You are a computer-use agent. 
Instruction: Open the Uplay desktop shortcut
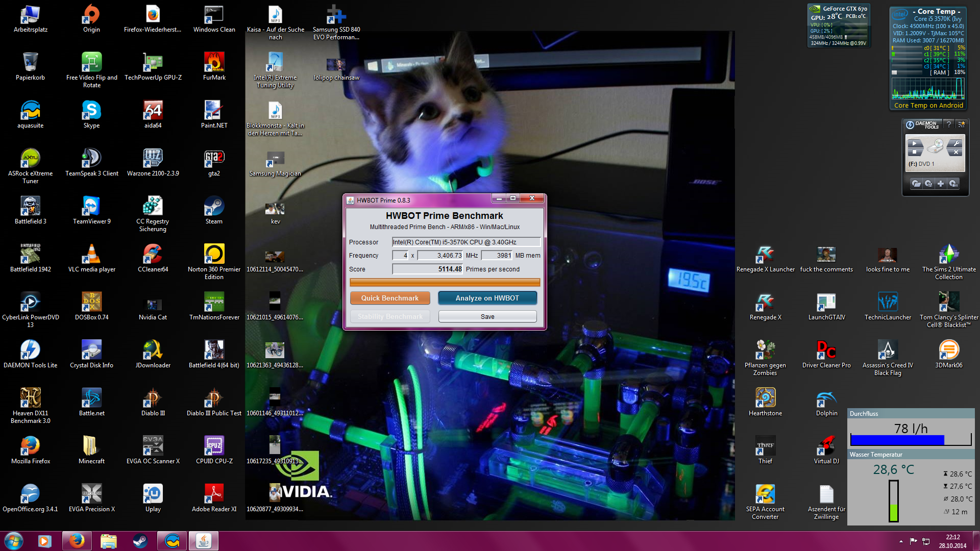click(153, 498)
